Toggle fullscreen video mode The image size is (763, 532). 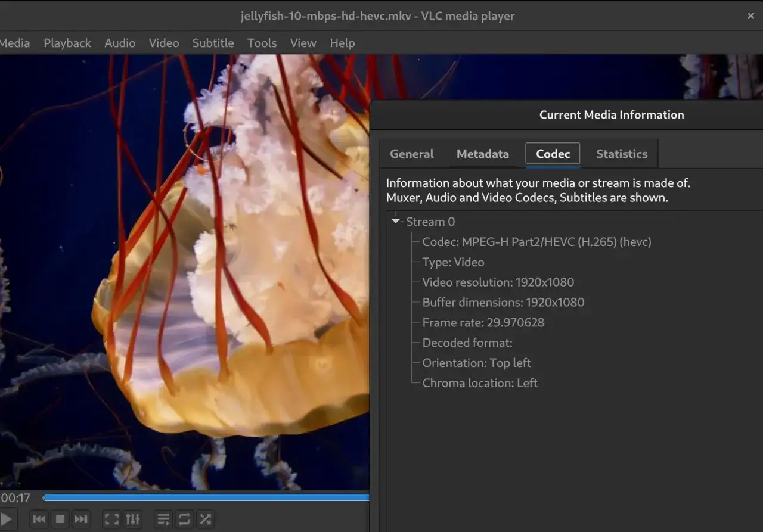111,519
